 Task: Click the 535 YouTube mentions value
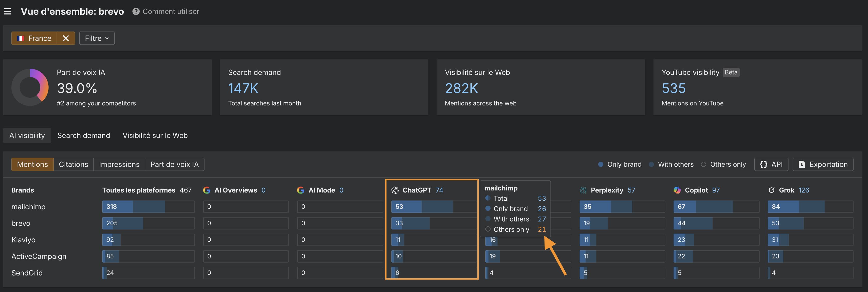tap(674, 88)
